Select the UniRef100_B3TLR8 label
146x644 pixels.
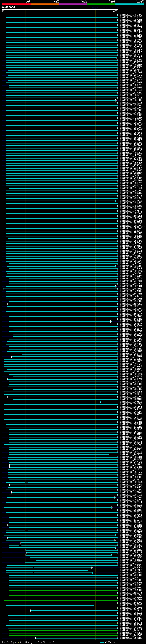[x=131, y=58]
